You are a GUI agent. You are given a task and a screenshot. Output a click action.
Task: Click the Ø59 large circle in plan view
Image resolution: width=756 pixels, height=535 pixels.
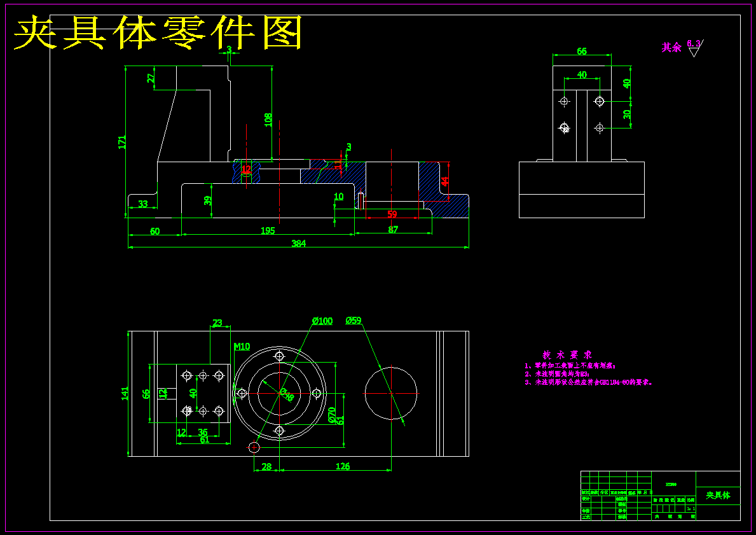(391, 393)
